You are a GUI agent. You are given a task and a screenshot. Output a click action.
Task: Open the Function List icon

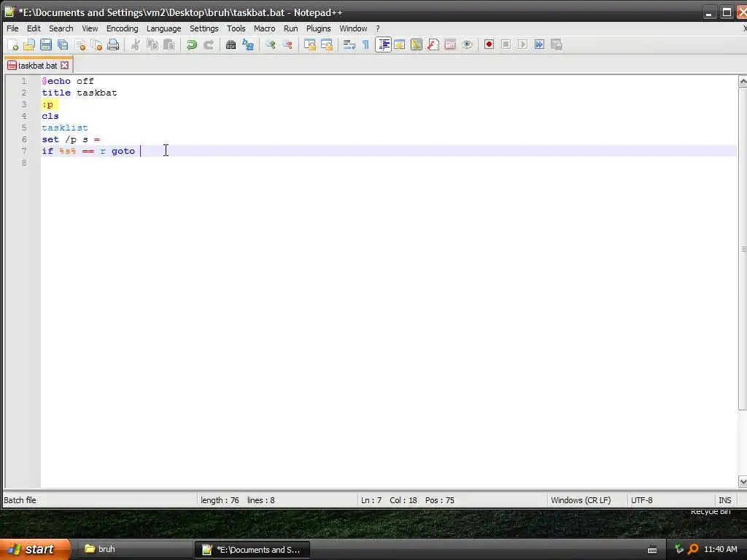(x=433, y=44)
